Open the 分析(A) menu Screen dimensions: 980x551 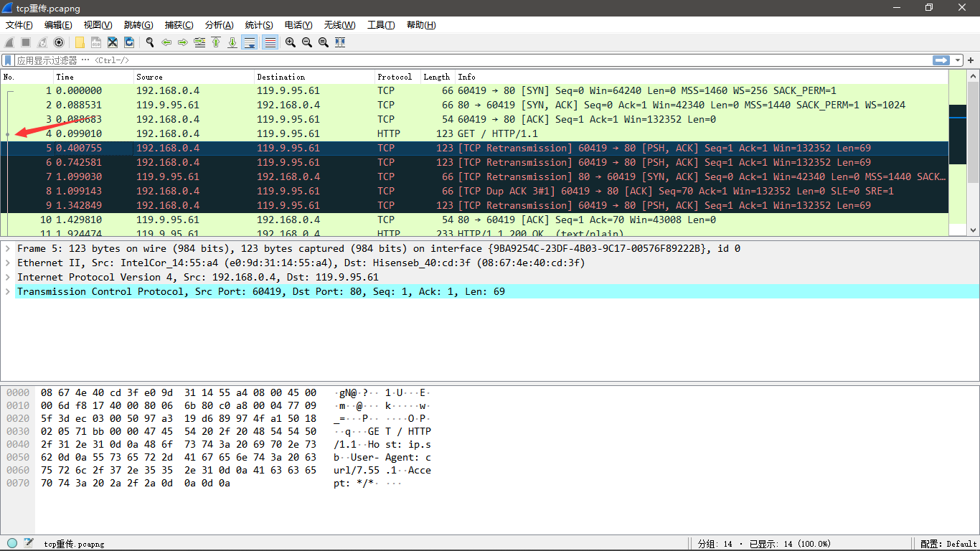pyautogui.click(x=219, y=25)
